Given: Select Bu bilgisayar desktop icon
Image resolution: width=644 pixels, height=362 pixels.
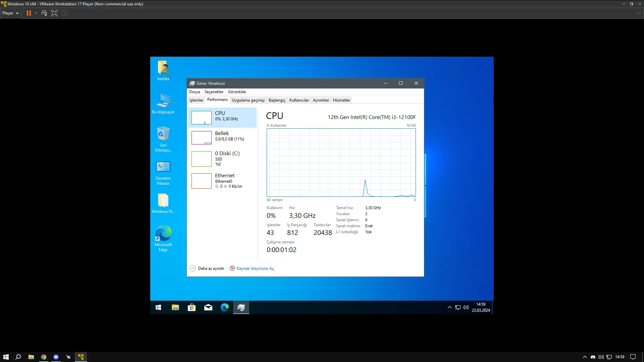Looking at the screenshot, I should point(163,104).
